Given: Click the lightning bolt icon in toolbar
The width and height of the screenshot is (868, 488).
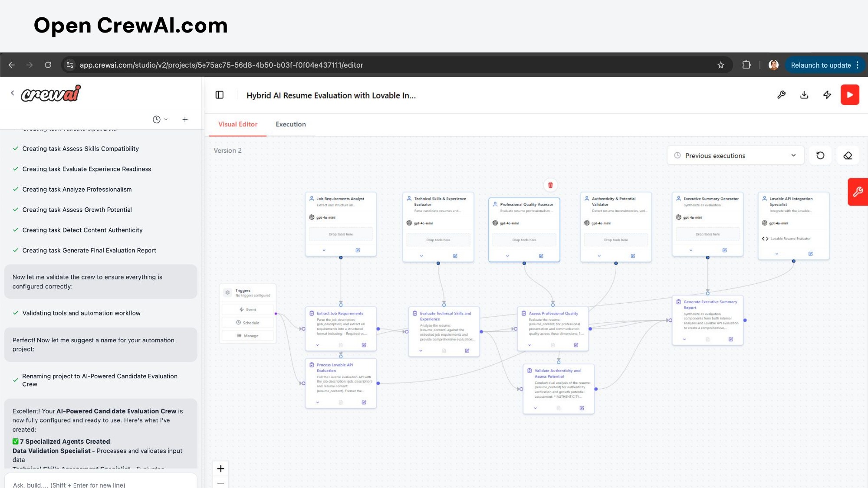Looking at the screenshot, I should (827, 95).
